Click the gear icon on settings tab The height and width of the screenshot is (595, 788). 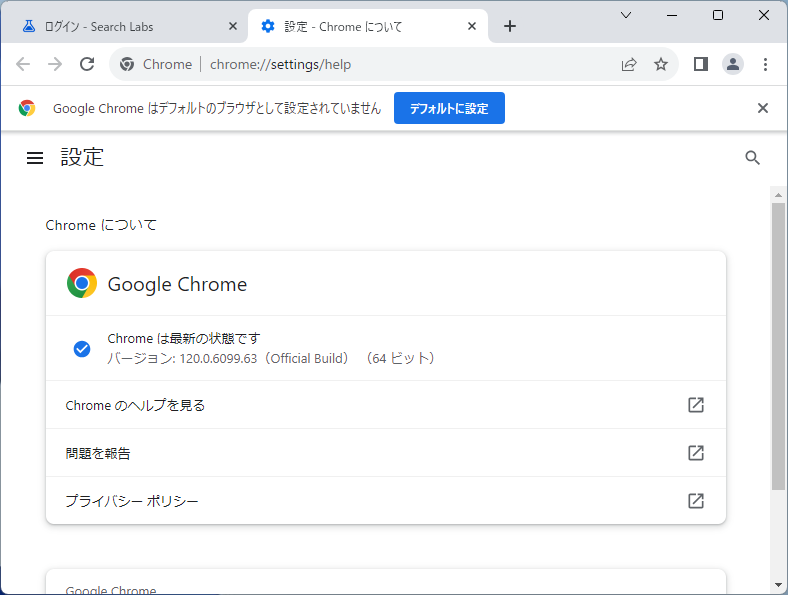[x=268, y=26]
